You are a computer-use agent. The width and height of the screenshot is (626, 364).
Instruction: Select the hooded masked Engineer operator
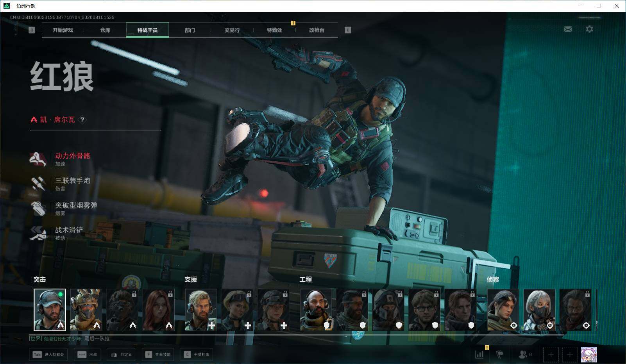click(x=388, y=310)
